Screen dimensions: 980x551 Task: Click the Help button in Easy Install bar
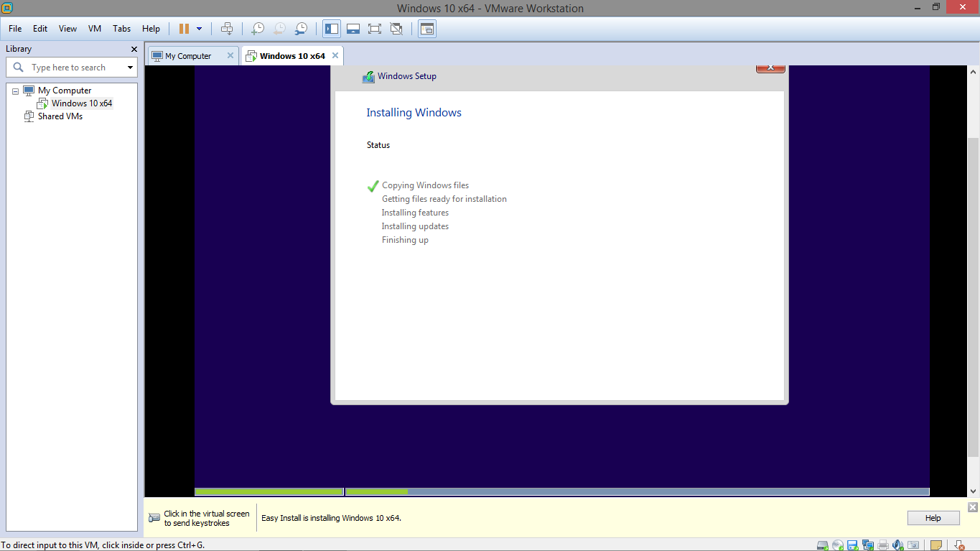coord(933,518)
